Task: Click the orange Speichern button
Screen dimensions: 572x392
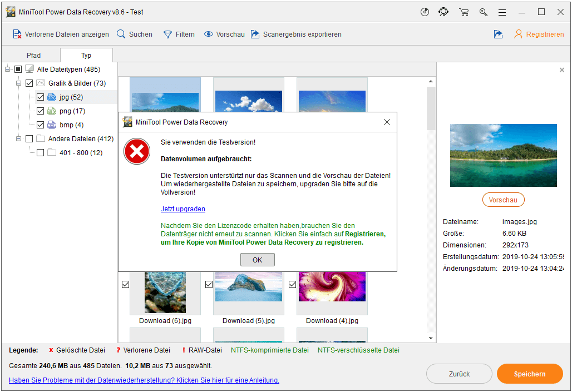Action: tap(530, 374)
